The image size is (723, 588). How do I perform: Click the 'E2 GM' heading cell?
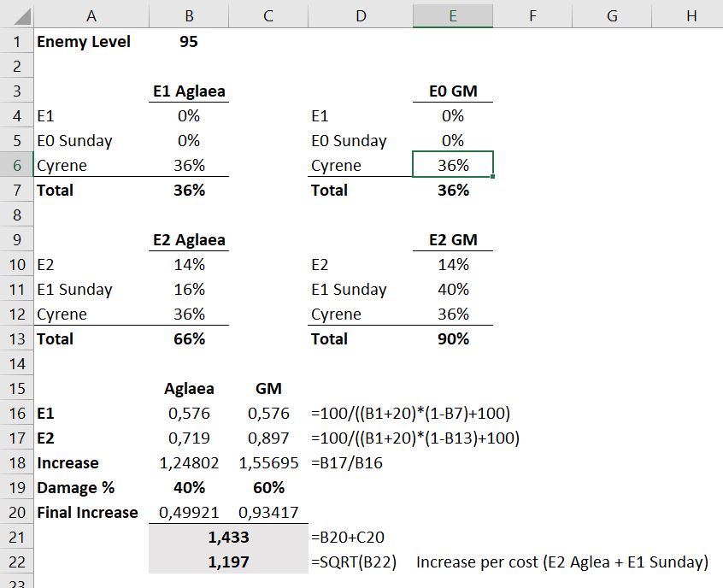[x=453, y=240]
